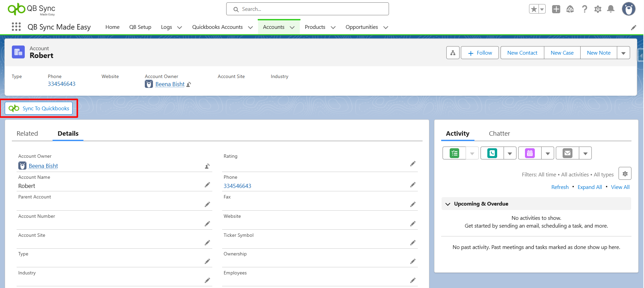
Task: Expand the Accounts tab dropdown chevron
Action: 292,27
